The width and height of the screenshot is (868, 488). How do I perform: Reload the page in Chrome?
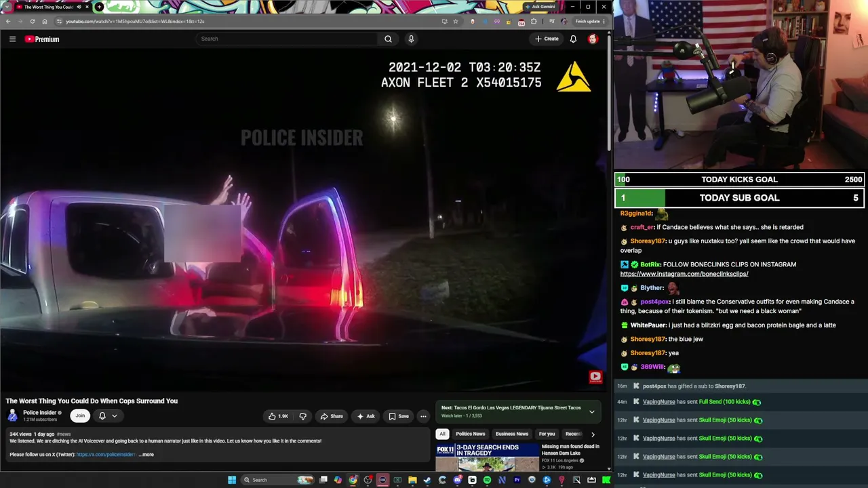[x=32, y=21]
